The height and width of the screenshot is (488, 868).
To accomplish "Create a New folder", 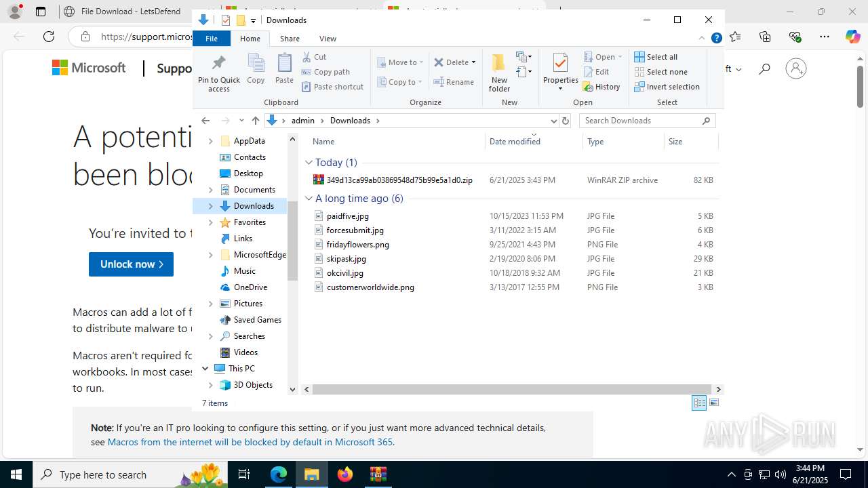I will click(499, 73).
